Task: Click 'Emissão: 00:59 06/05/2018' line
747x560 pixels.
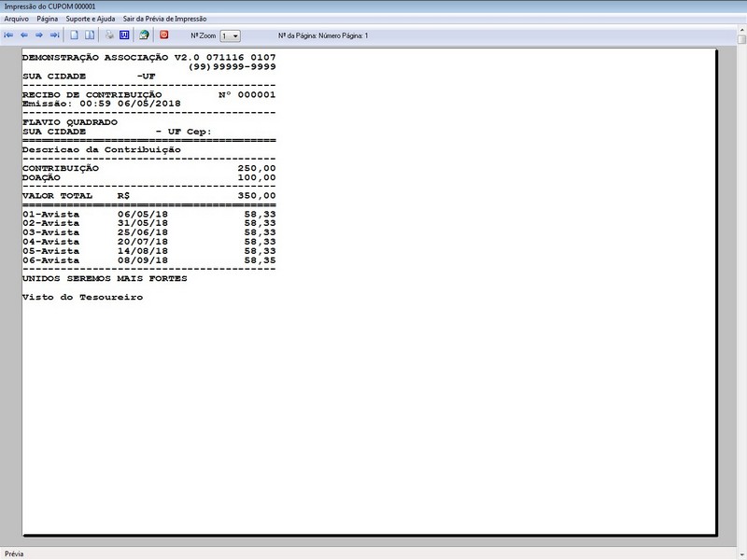Action: click(x=102, y=104)
